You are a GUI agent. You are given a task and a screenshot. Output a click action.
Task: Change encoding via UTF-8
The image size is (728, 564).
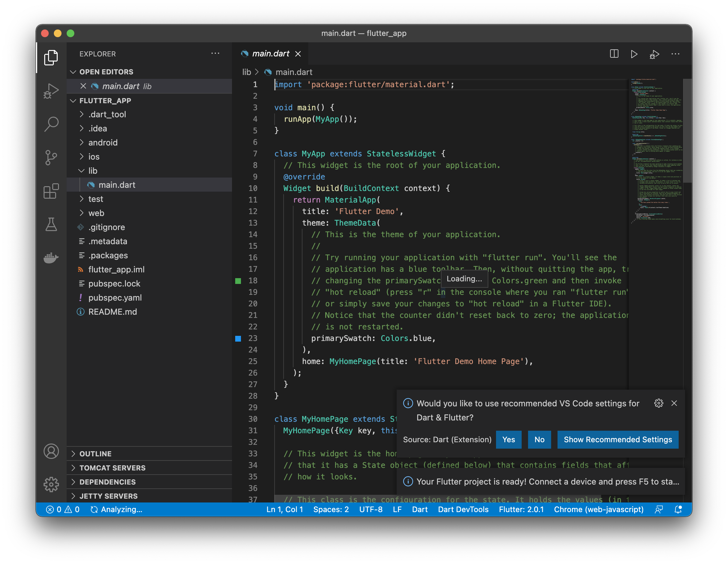pos(371,509)
